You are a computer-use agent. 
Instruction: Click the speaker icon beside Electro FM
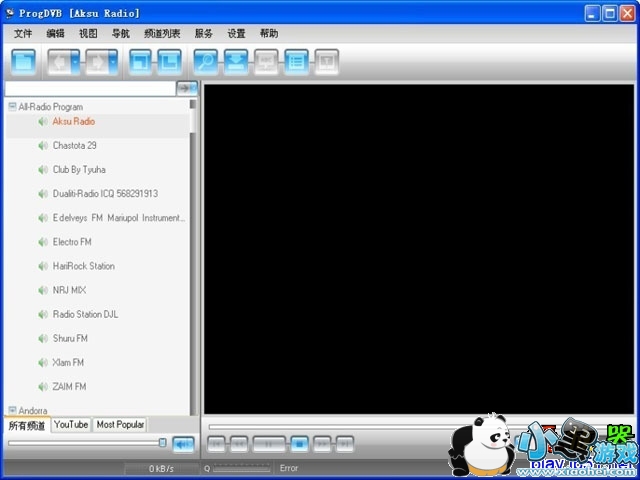pos(43,242)
